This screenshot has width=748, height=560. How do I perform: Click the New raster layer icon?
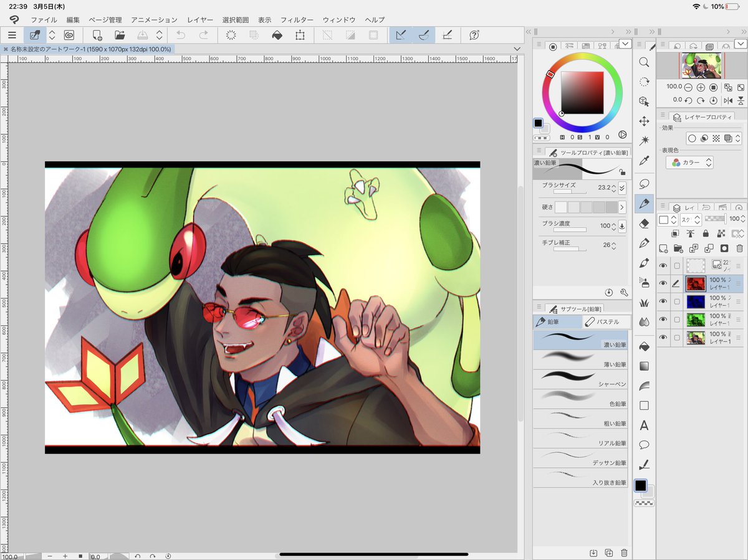pyautogui.click(x=663, y=249)
